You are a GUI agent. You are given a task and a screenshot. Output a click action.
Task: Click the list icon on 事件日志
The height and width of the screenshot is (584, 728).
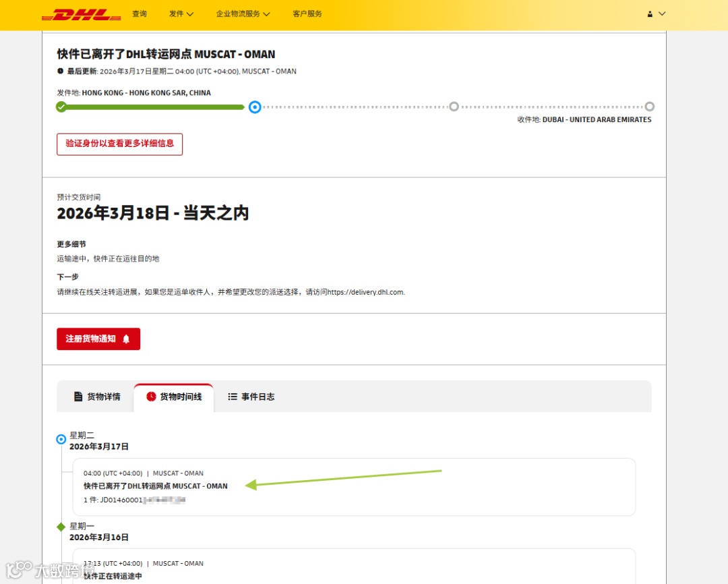(232, 397)
